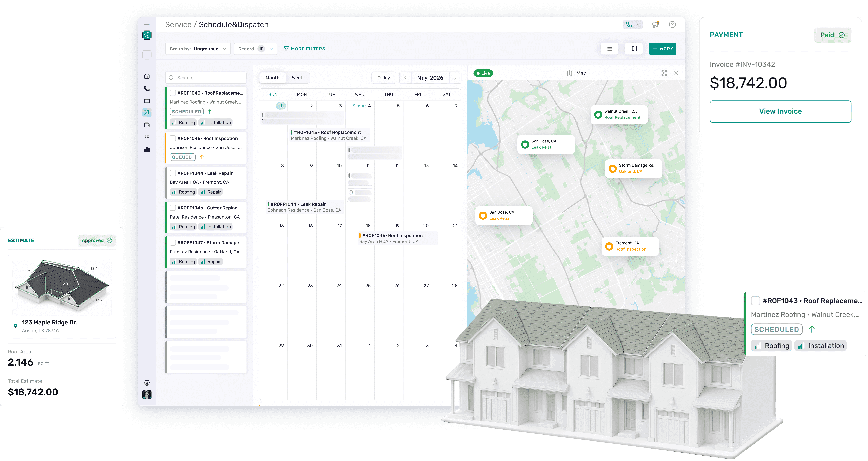Click the Walnut Creek Roof Replacement map marker

point(619,115)
